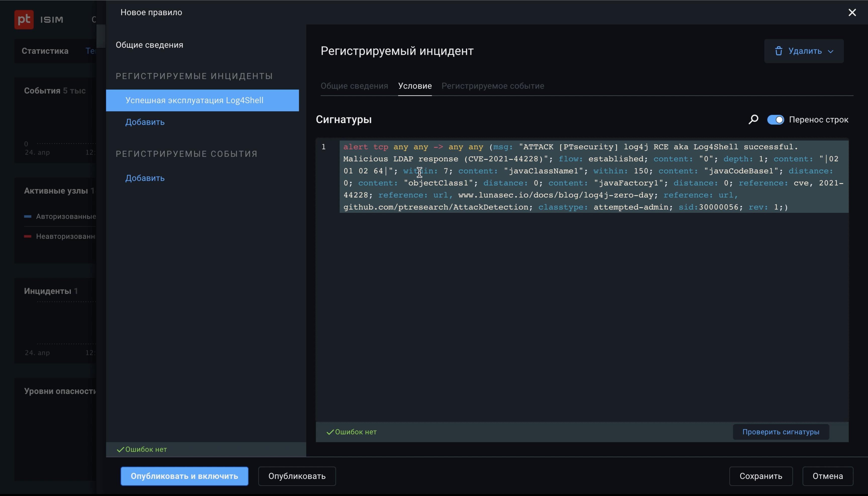Image resolution: width=868 pixels, height=496 pixels.
Task: Open the Регистрируемое событие tab
Action: coord(493,86)
